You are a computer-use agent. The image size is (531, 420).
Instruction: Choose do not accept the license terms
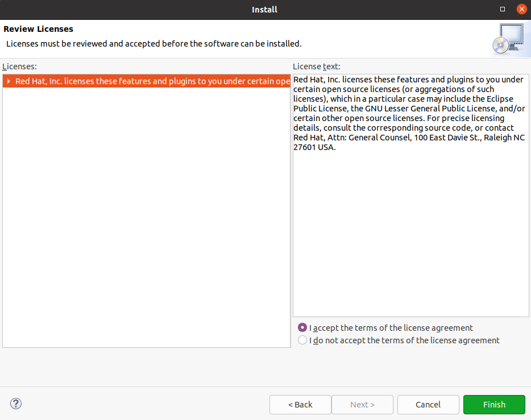[302, 340]
